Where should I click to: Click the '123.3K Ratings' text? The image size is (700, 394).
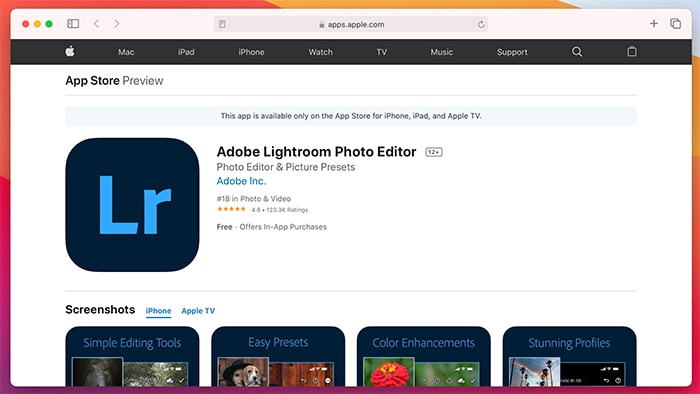[287, 210]
